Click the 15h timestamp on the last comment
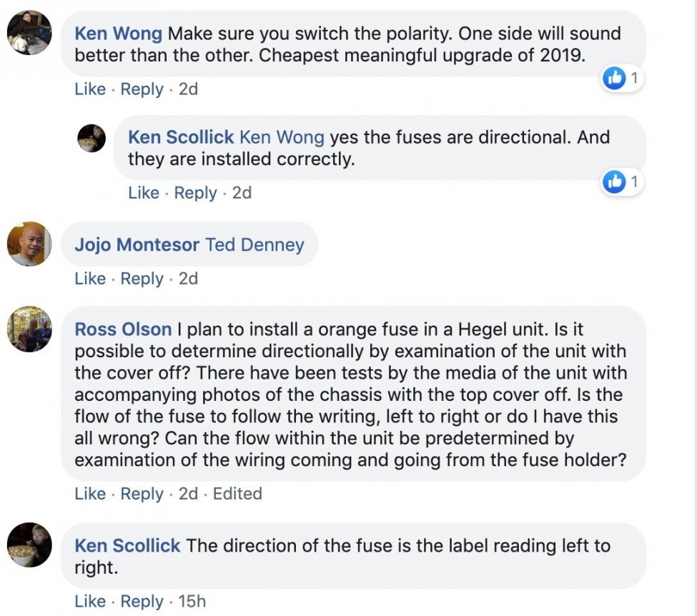Image resolution: width=697 pixels, height=616 pixels. click(x=192, y=601)
